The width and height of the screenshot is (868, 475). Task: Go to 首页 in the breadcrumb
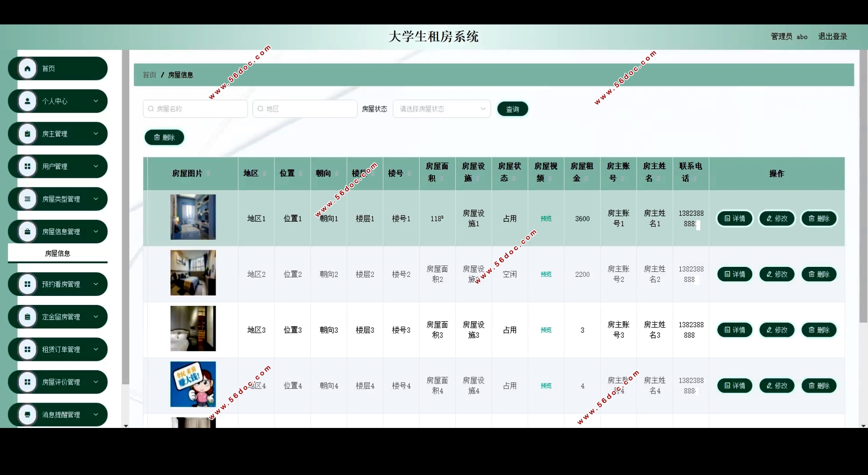tap(149, 75)
